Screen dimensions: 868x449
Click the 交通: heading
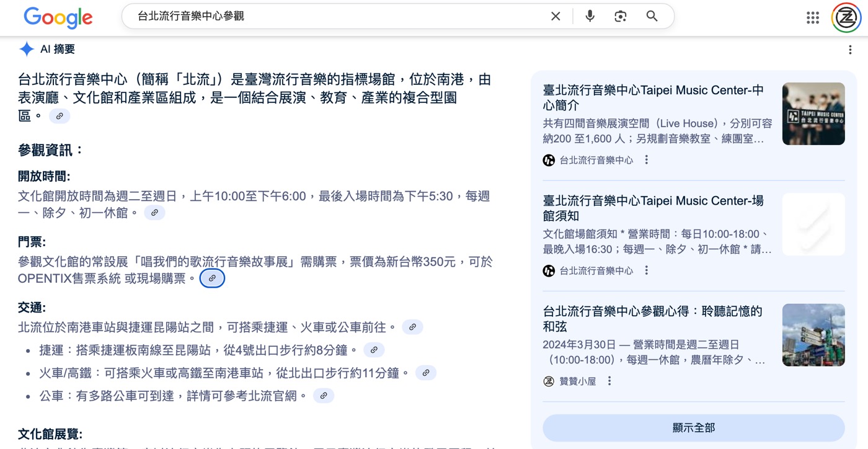pyautogui.click(x=32, y=308)
